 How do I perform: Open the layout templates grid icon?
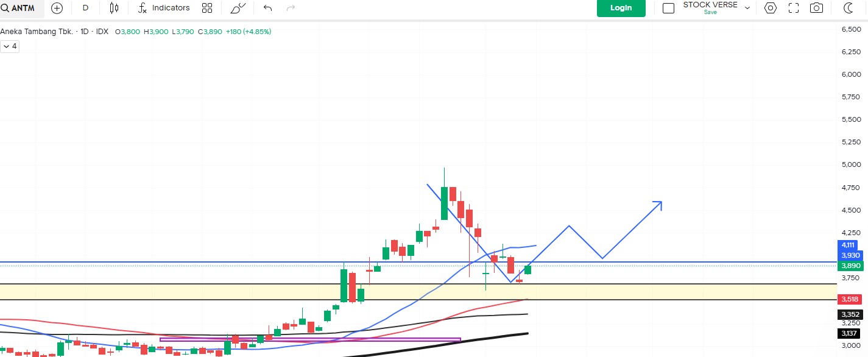pyautogui.click(x=207, y=8)
